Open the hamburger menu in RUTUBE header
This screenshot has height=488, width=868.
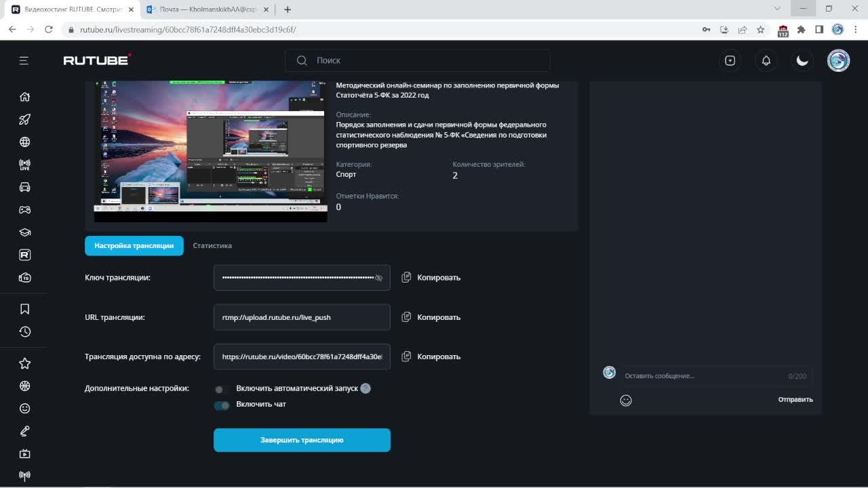(x=24, y=60)
